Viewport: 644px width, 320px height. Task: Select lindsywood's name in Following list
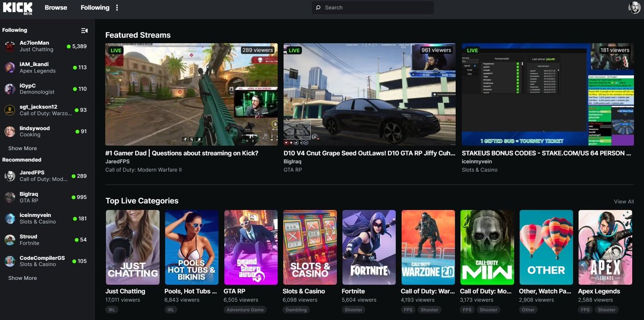[x=35, y=128]
